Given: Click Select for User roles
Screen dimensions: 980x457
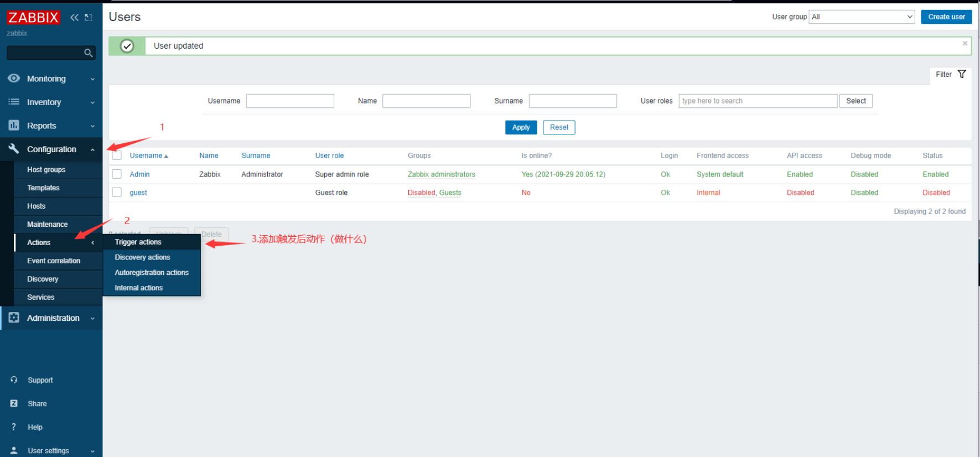Looking at the screenshot, I should [x=855, y=101].
